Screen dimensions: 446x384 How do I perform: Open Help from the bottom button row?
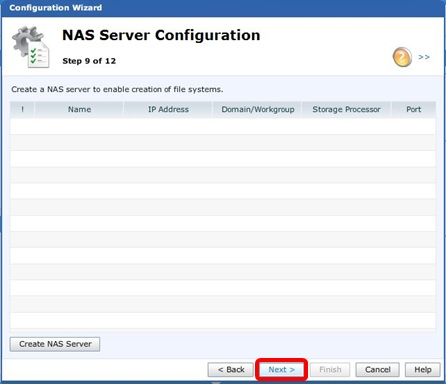[423, 370]
